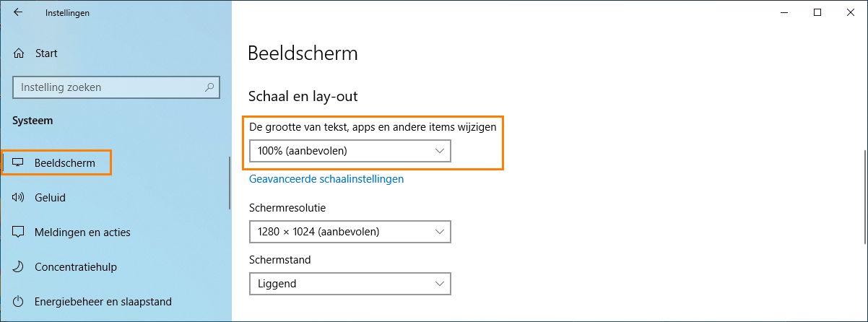Open Energiebeheer en slaapstand
868x322 pixels.
(x=103, y=302)
